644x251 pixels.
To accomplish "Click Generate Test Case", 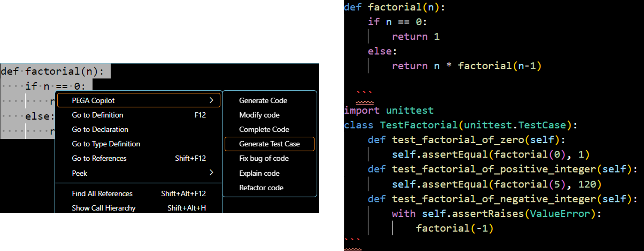I will [x=269, y=144].
